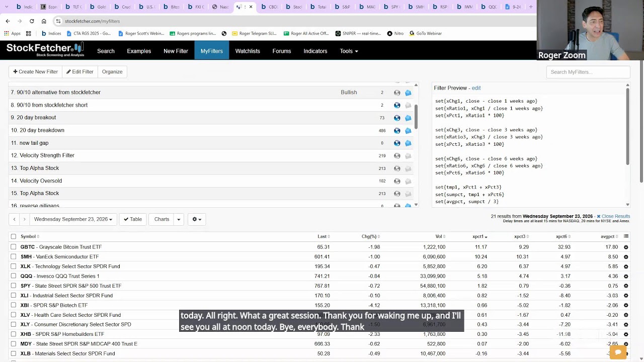
Task: Check the QQQ row checkbox
Action: (14, 276)
